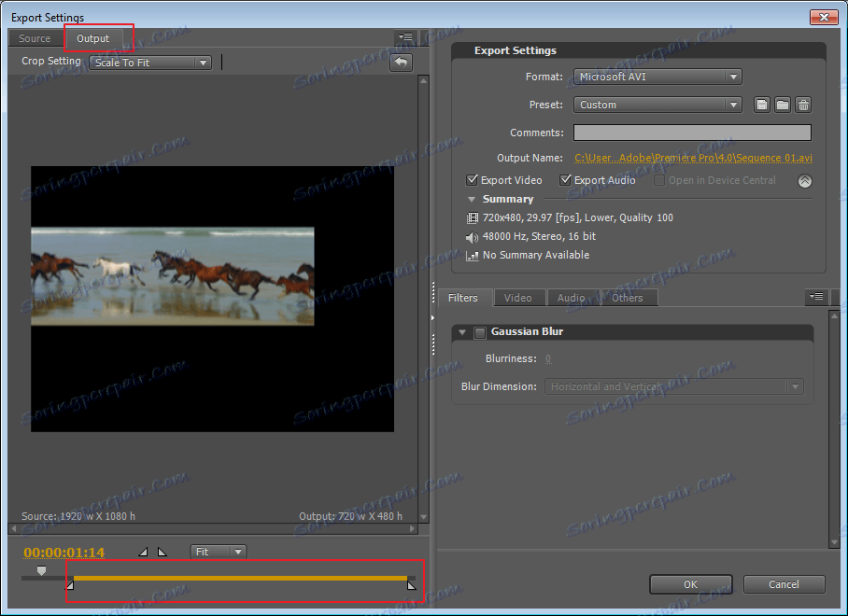
Task: Open the Filters panel flyout menu icon
Action: coord(816,297)
